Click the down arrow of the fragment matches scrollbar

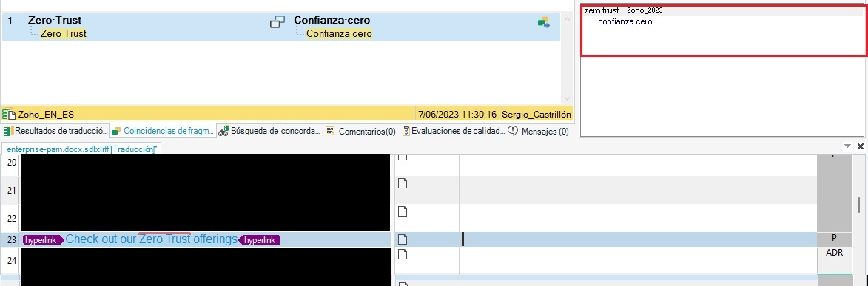567,98
